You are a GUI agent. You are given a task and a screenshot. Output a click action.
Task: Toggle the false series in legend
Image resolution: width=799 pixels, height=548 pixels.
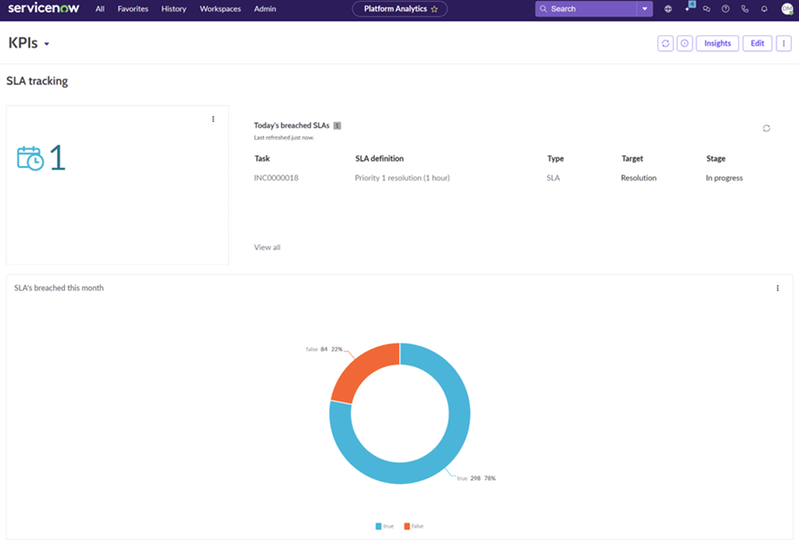coord(413,525)
